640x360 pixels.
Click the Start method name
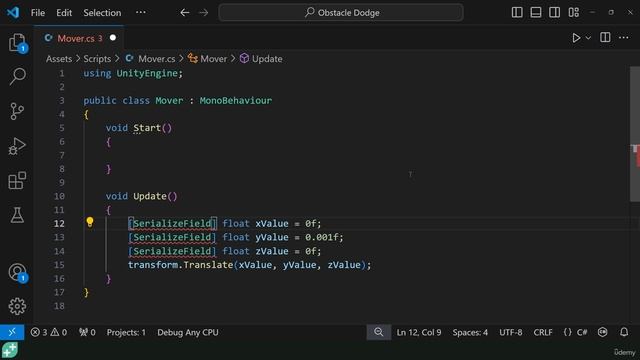147,128
